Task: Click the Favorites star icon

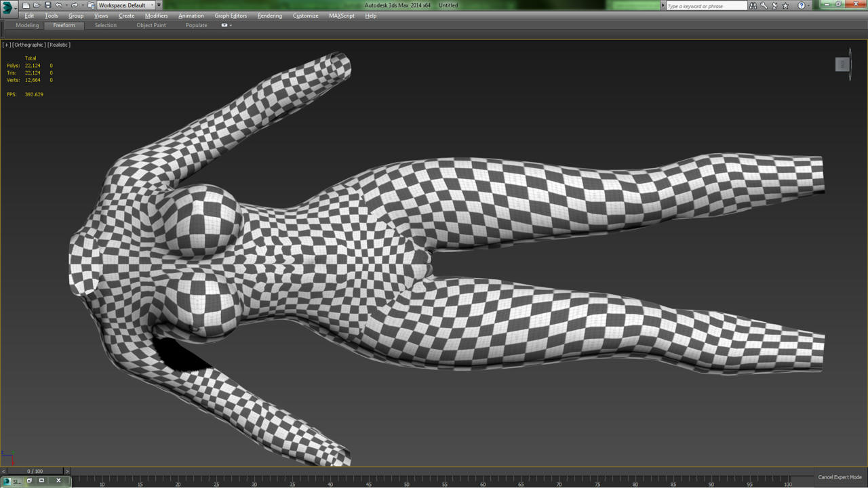Action: coord(785,5)
